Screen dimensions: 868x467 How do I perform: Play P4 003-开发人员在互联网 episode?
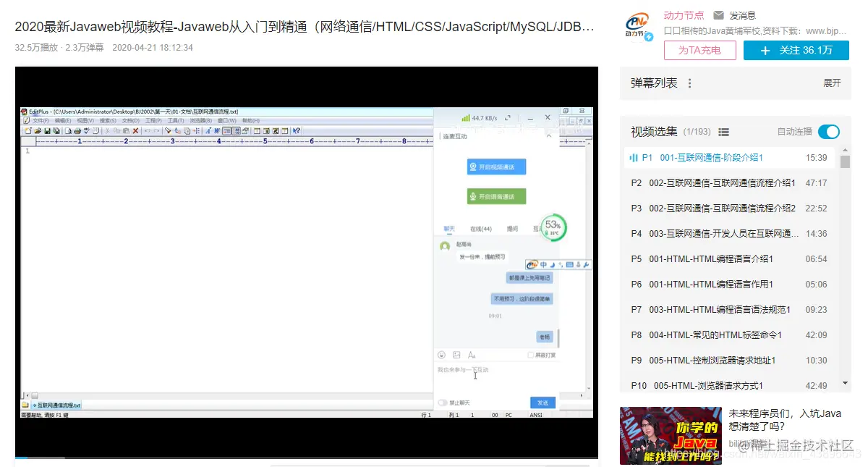click(729, 234)
